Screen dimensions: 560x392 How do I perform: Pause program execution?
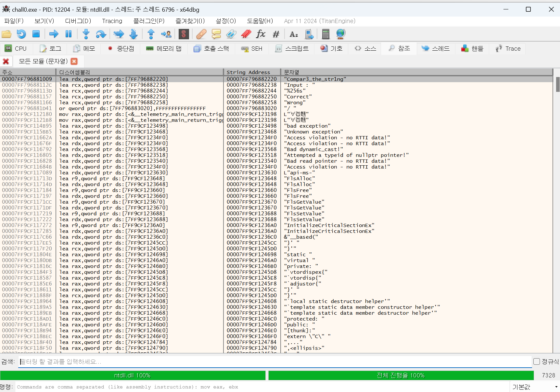[68, 34]
